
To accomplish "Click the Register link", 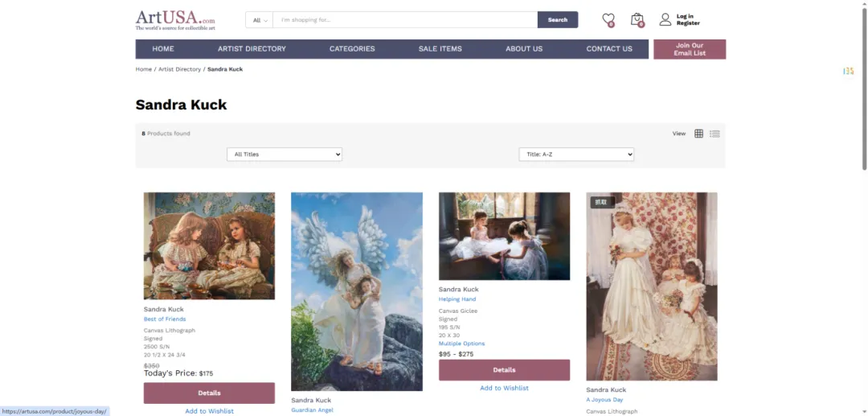I will (688, 23).
